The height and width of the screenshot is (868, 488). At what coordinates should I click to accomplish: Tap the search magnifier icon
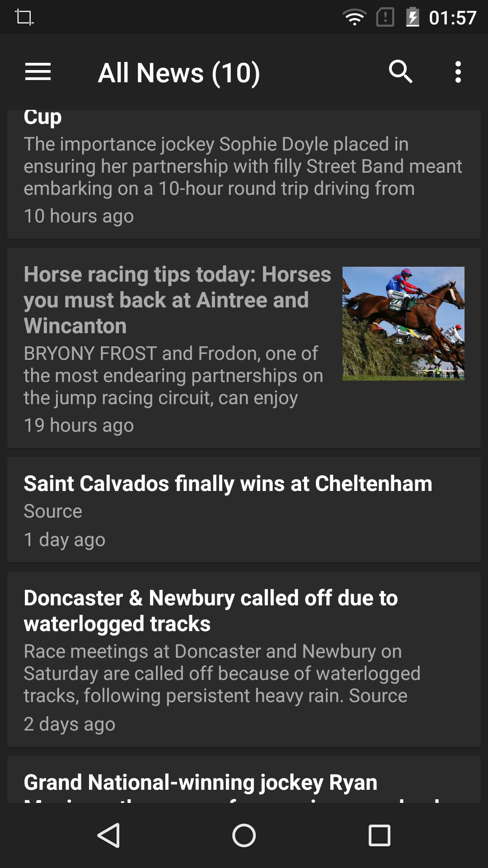click(x=400, y=72)
